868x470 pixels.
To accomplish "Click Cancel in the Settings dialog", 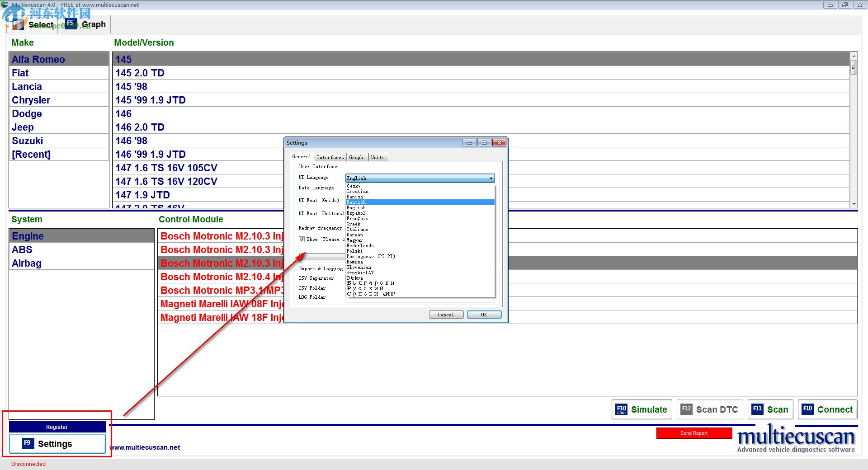I will (x=446, y=315).
